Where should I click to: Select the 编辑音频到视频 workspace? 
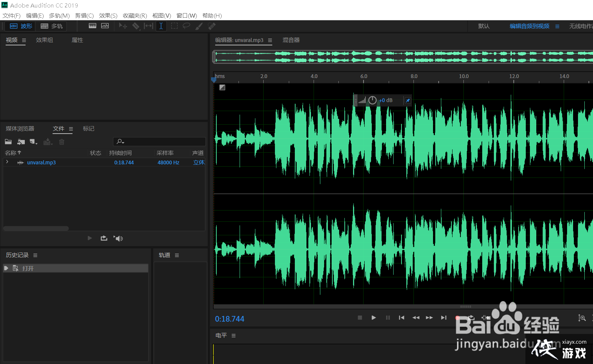coord(530,26)
